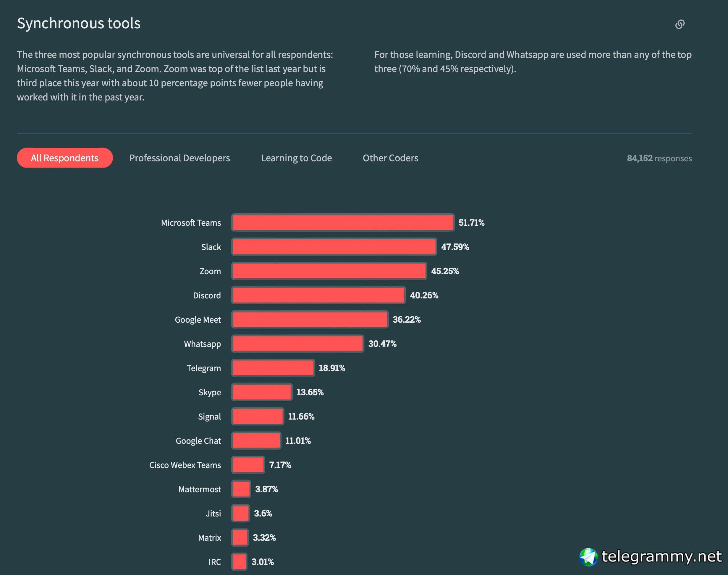Click the Skype bar
The image size is (728, 575).
point(262,392)
